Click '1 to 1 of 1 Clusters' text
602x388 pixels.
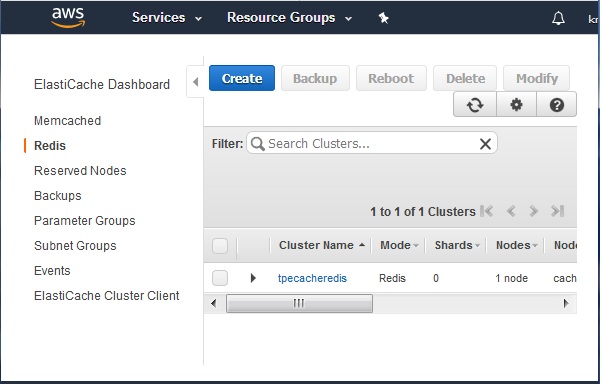coord(423,211)
